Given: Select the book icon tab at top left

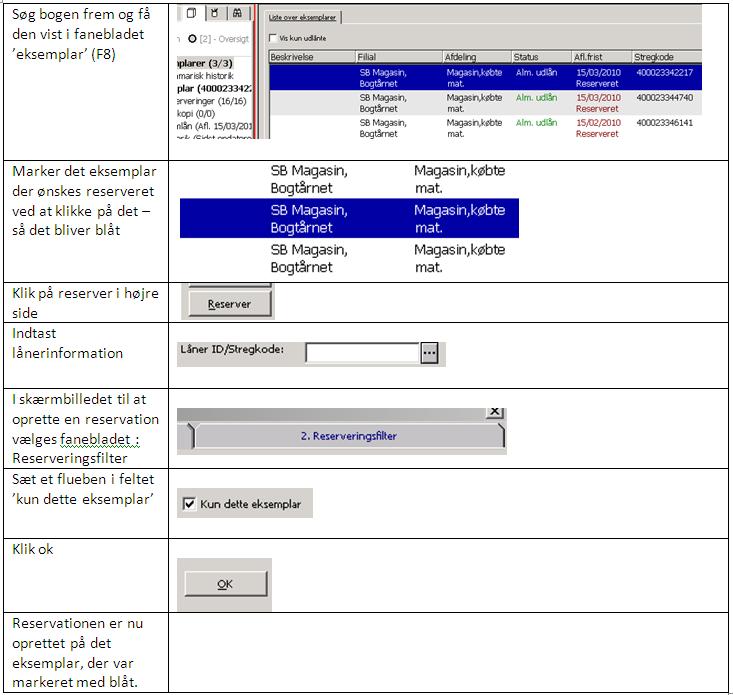Looking at the screenshot, I should [x=193, y=14].
